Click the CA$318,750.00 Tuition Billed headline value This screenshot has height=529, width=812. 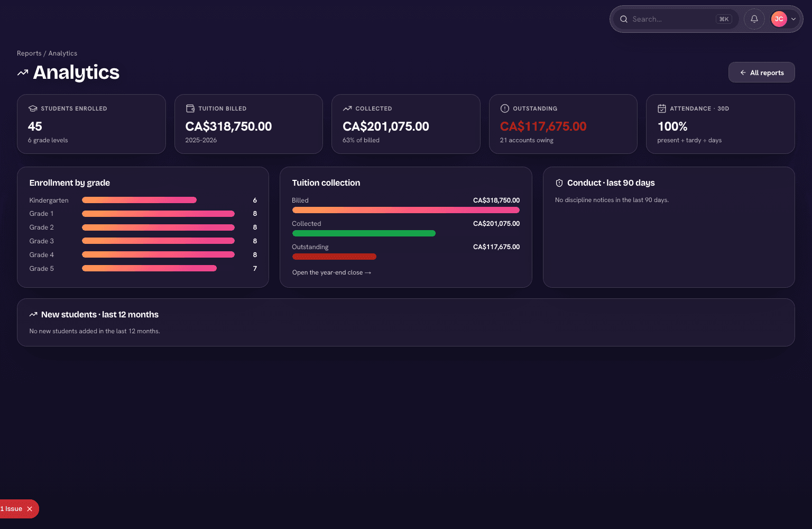click(x=228, y=126)
